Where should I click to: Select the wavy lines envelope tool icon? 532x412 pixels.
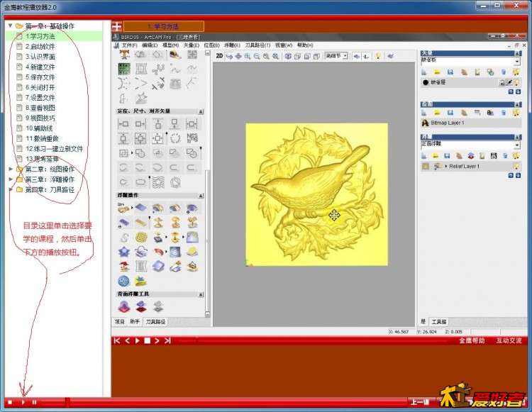point(158,182)
